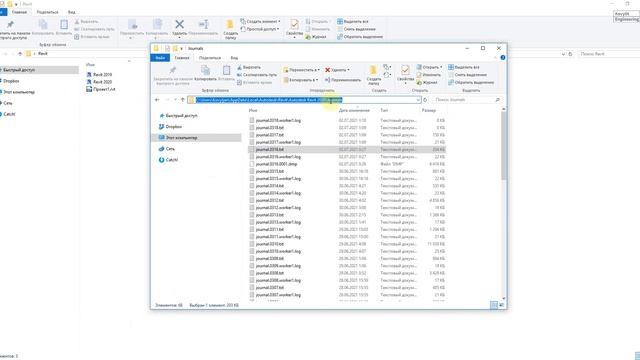
Task: Open help via blue question mark icon
Action: point(503,58)
